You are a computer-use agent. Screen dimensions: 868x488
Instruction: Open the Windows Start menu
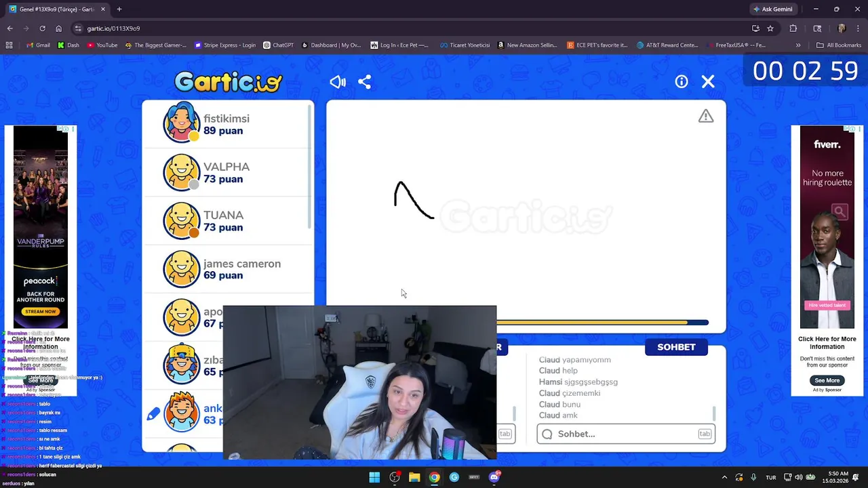point(374,477)
